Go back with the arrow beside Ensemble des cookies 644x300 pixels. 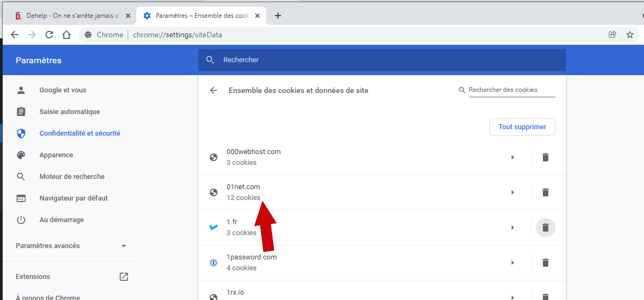tap(214, 90)
